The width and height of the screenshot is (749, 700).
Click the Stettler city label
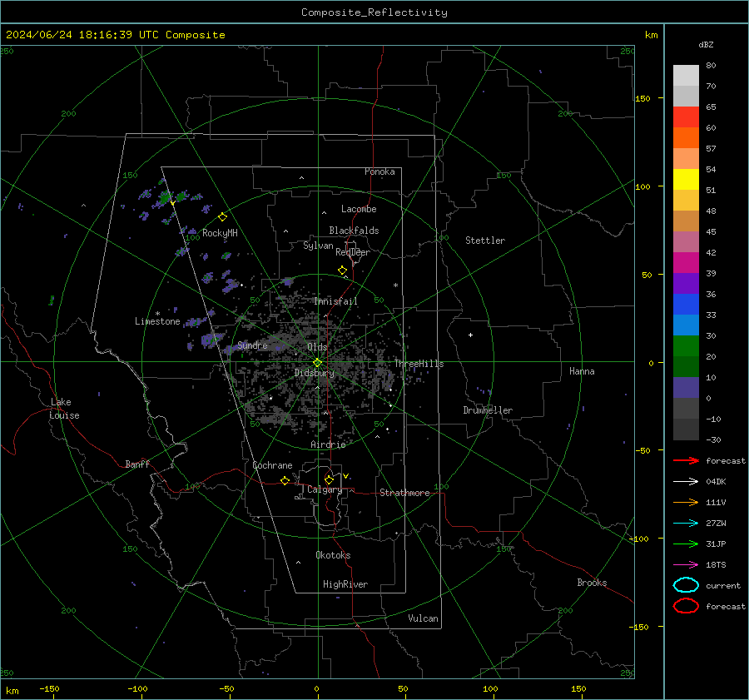[485, 241]
